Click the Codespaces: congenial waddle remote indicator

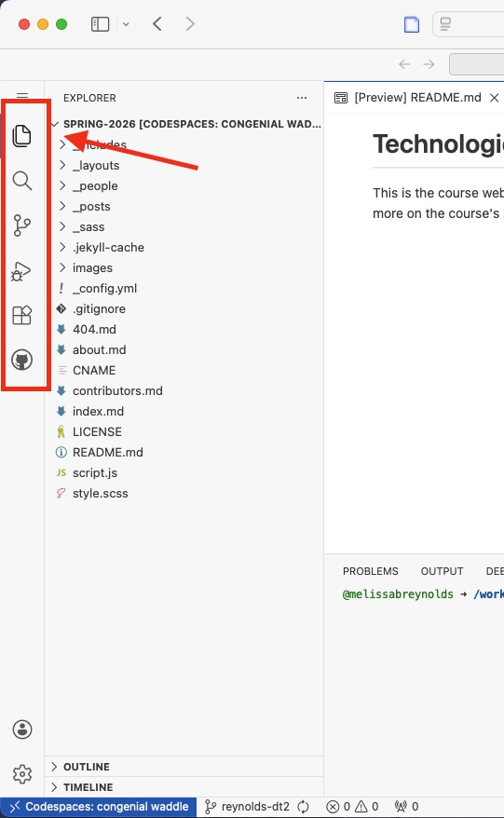point(99,807)
